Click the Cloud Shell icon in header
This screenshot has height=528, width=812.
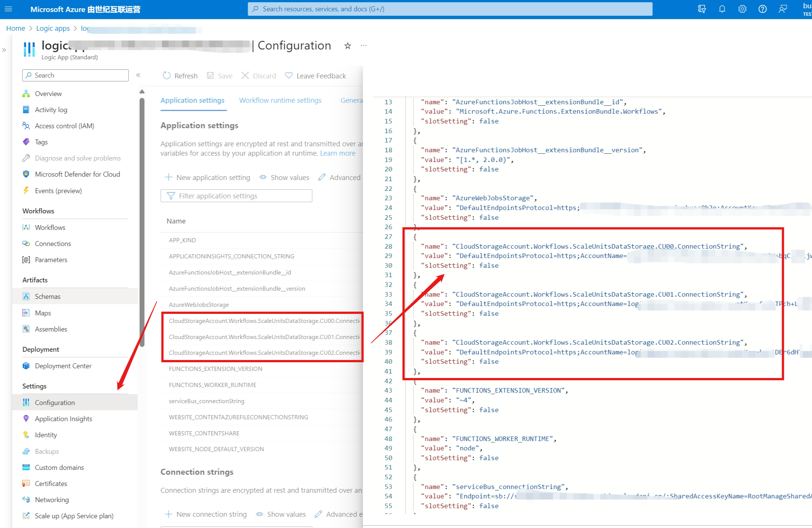702,9
